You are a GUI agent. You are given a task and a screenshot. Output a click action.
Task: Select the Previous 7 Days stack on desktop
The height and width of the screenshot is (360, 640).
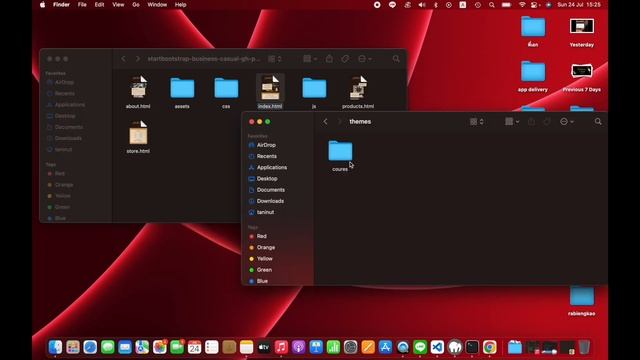coord(582,71)
